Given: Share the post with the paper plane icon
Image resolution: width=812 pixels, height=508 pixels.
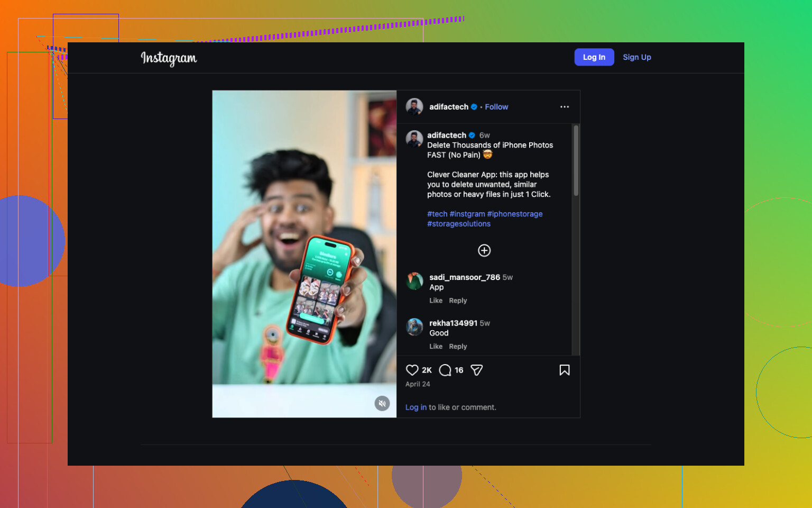Looking at the screenshot, I should 476,370.
